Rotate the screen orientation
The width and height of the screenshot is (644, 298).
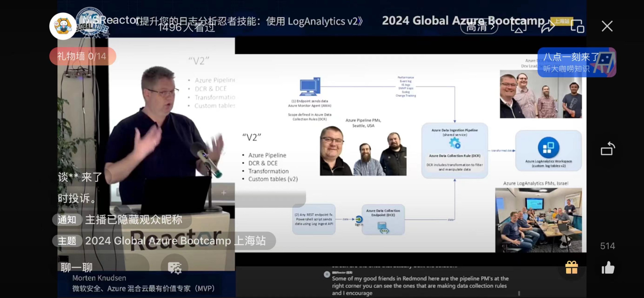pyautogui.click(x=608, y=149)
